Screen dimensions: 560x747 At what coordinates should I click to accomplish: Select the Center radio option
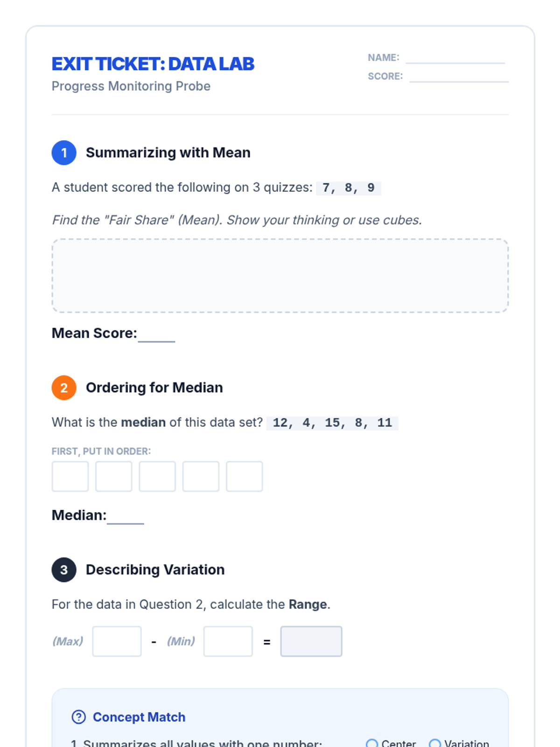point(372,743)
